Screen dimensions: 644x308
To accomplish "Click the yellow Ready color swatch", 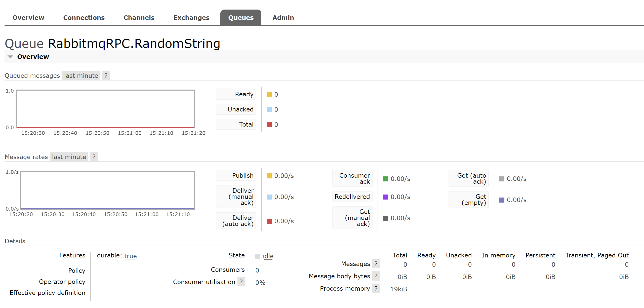I will click(269, 95).
